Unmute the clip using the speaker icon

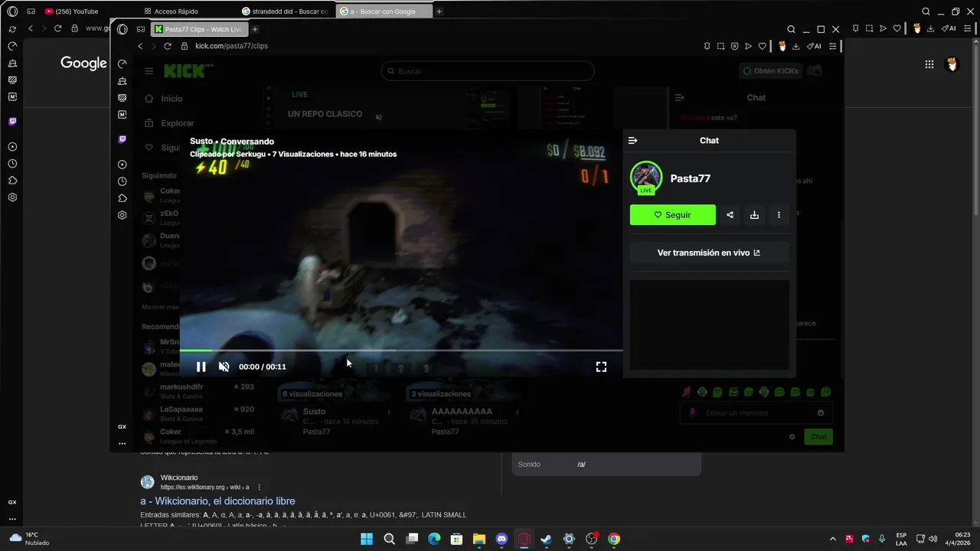(224, 367)
